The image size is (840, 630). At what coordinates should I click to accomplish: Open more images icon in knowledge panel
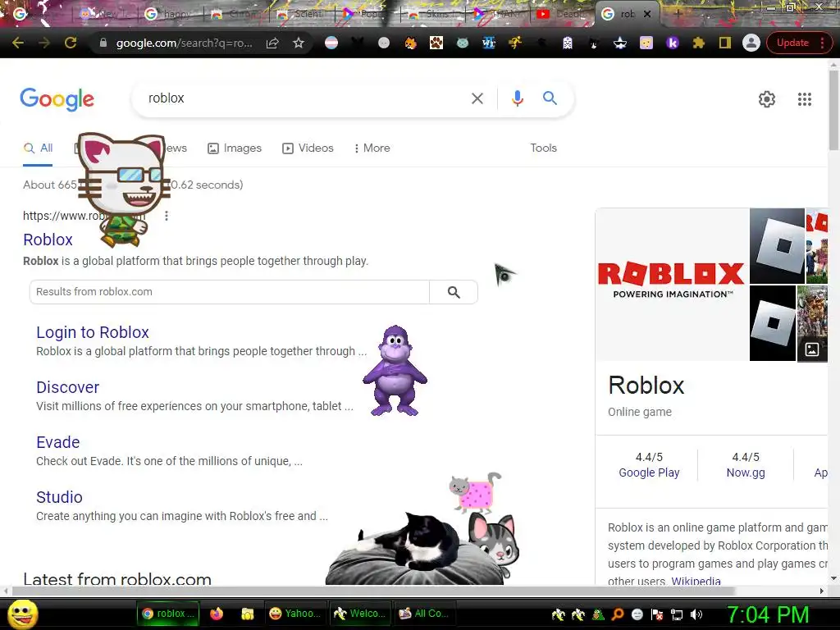pyautogui.click(x=812, y=349)
